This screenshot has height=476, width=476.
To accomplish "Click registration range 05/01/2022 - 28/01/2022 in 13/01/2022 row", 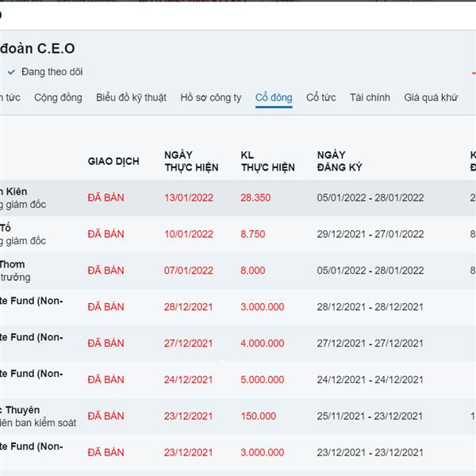I will pos(370,198).
